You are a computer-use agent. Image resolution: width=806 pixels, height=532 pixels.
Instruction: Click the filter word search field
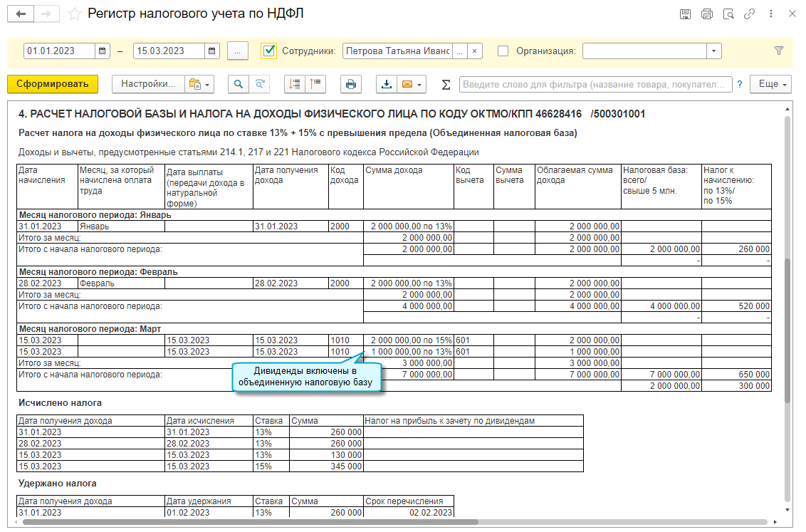tap(595, 84)
